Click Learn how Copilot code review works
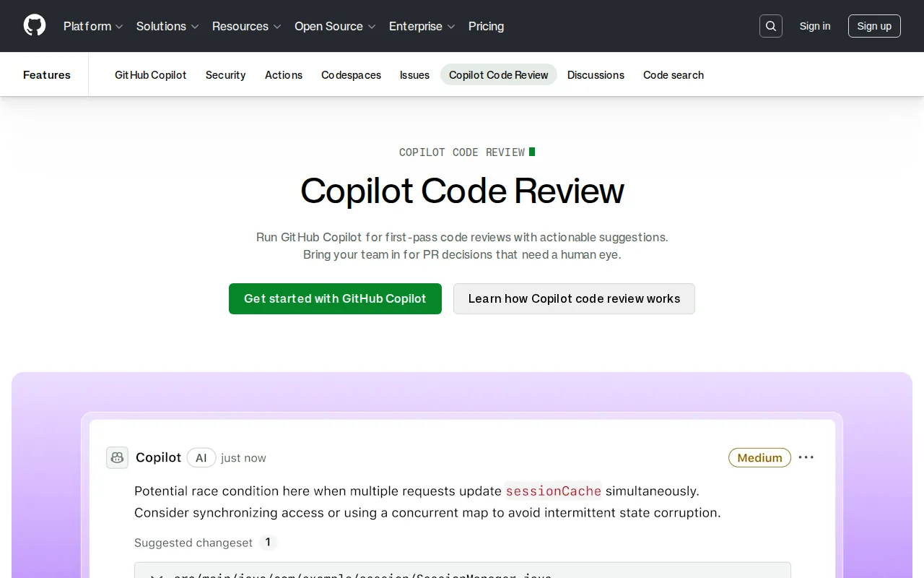 (574, 298)
